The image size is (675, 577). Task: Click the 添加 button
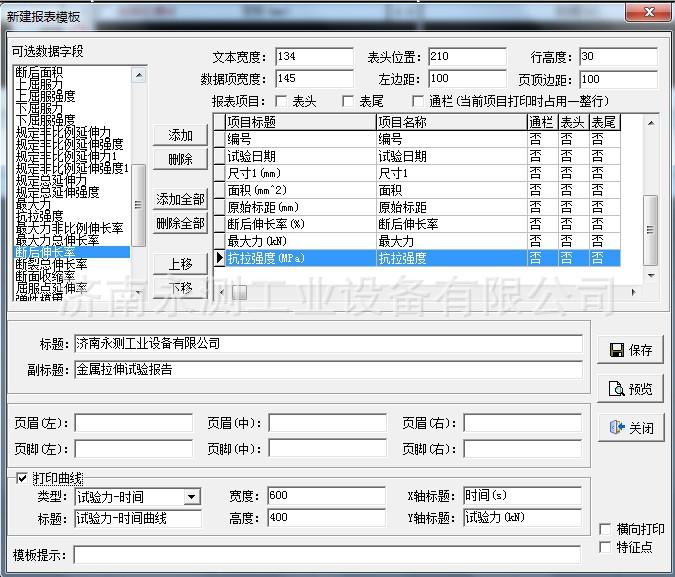[x=180, y=135]
